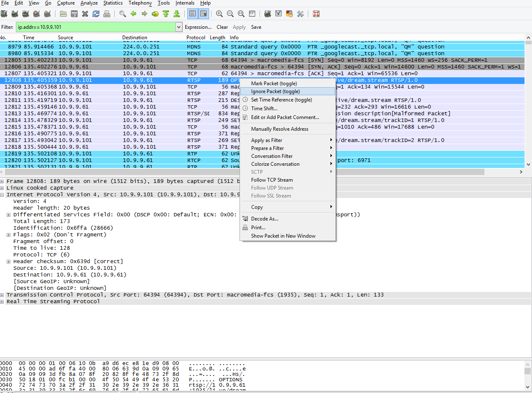Image resolution: width=532 pixels, height=393 pixels.
Task: Open the Help lifebuoy icon
Action: [x=316, y=14]
